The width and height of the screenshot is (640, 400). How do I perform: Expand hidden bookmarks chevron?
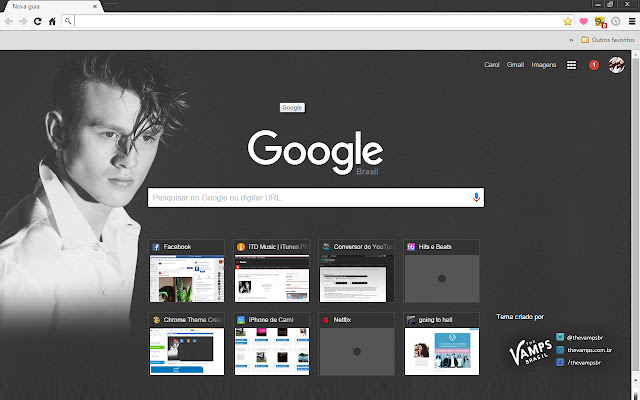click(x=571, y=40)
